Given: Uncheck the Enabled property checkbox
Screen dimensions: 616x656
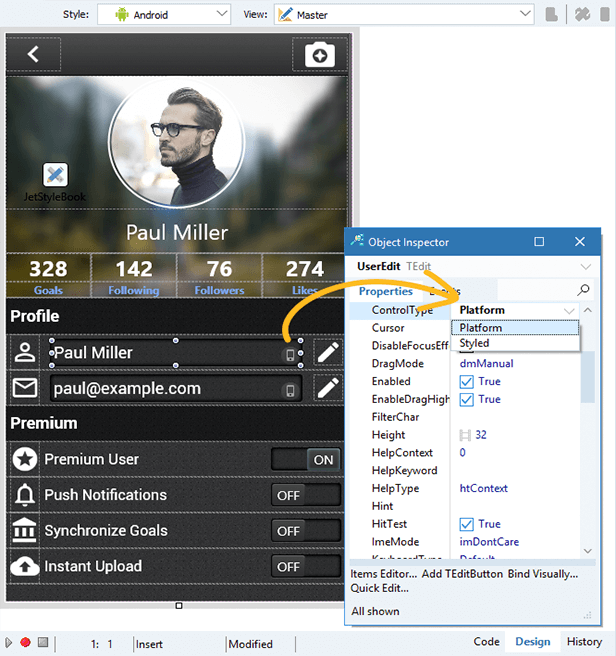Looking at the screenshot, I should [x=467, y=382].
